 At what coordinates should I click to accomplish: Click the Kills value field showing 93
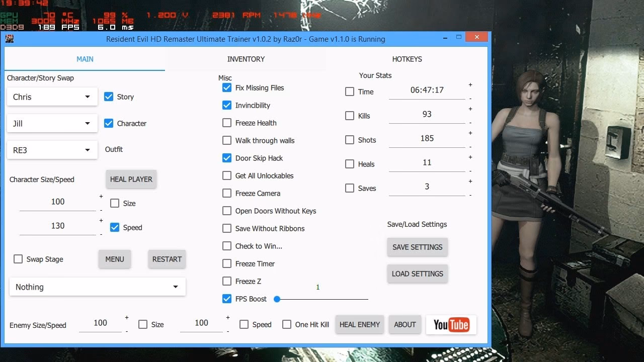(427, 114)
